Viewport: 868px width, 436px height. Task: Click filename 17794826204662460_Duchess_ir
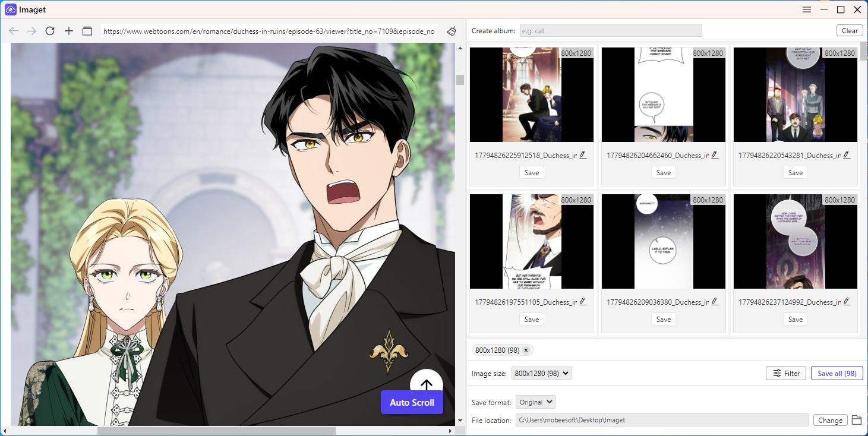point(657,155)
